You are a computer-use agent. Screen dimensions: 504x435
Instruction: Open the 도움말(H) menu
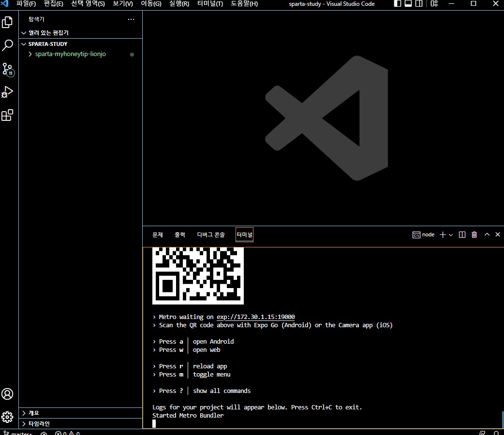(x=244, y=4)
